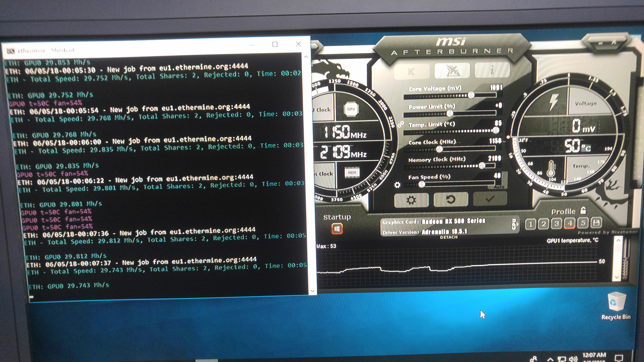Toggle the profile lock icon
The height and width of the screenshot is (362, 644).
[x=583, y=211]
